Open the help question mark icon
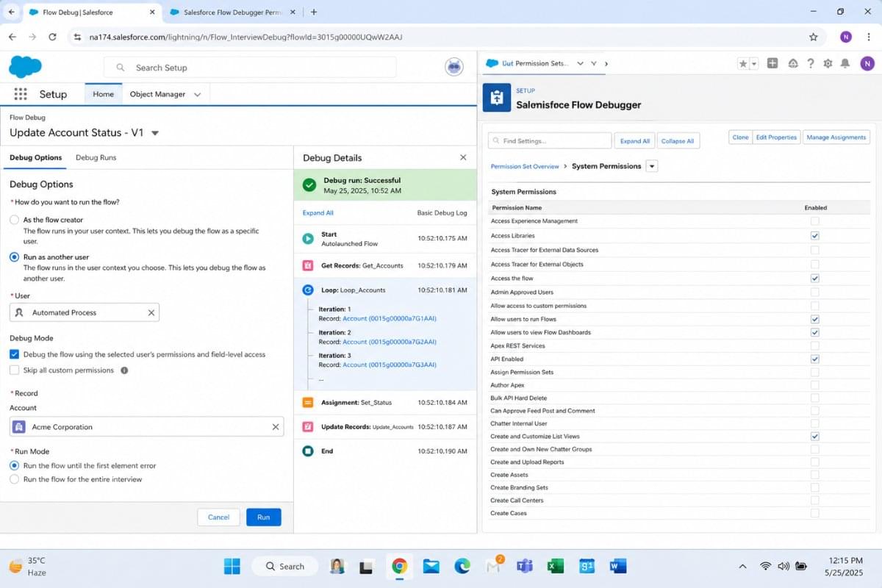The height and width of the screenshot is (588, 882). [811, 64]
